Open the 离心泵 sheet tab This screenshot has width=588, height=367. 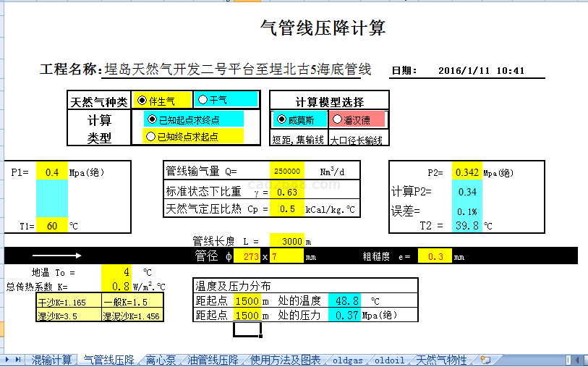tap(161, 360)
